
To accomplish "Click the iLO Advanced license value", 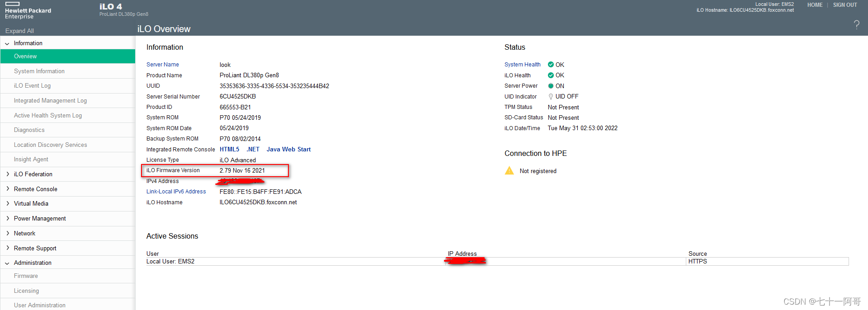I will pyautogui.click(x=238, y=160).
